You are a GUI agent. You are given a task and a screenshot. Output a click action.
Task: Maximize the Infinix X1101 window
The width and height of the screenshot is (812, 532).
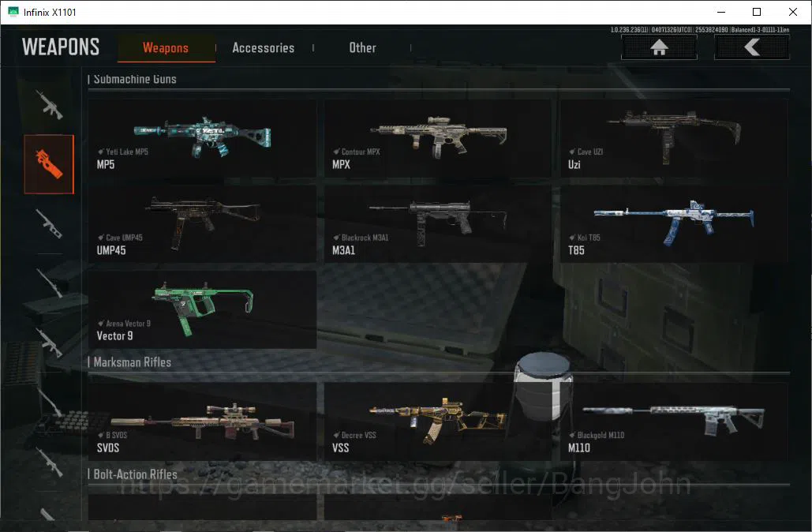(x=757, y=12)
